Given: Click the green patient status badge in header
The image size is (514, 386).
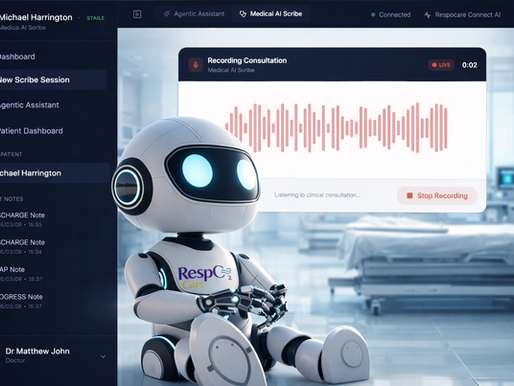Looking at the screenshot, I should pyautogui.click(x=96, y=18).
